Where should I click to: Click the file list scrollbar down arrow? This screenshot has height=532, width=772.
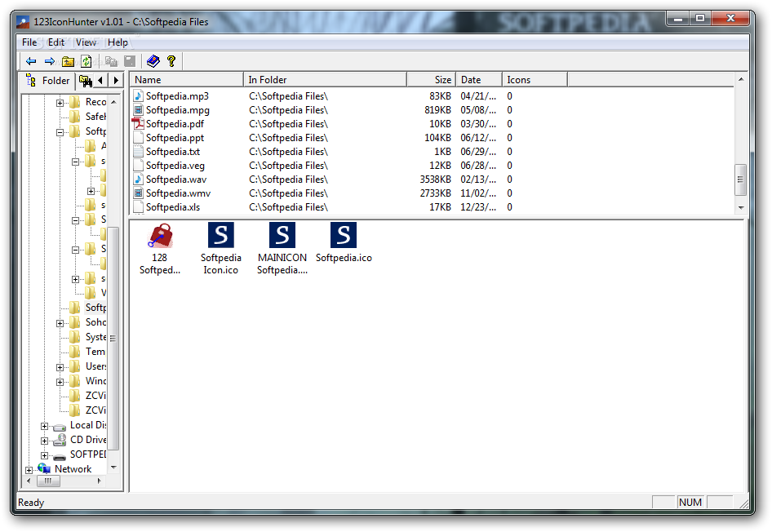[741, 208]
